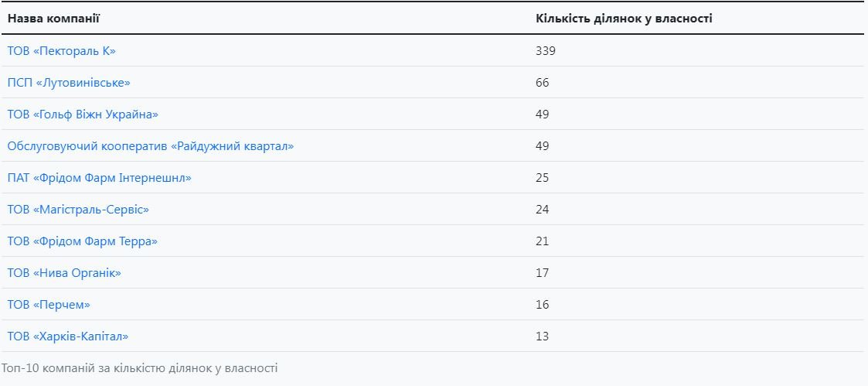Open the ТОВ «Фрідом Фарм Терра» link

pyautogui.click(x=82, y=241)
